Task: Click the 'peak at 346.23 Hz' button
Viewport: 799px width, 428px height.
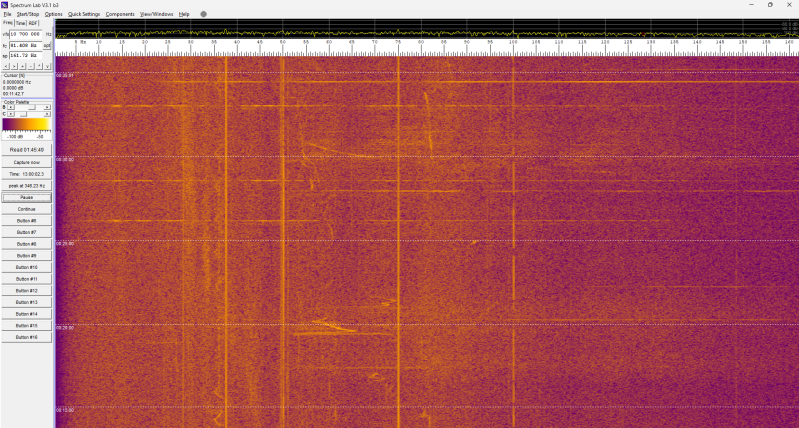Action: [26, 185]
